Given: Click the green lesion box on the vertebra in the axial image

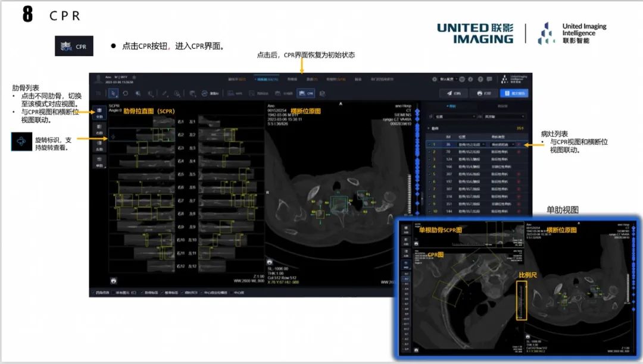Looking at the screenshot, I should pos(339,205).
